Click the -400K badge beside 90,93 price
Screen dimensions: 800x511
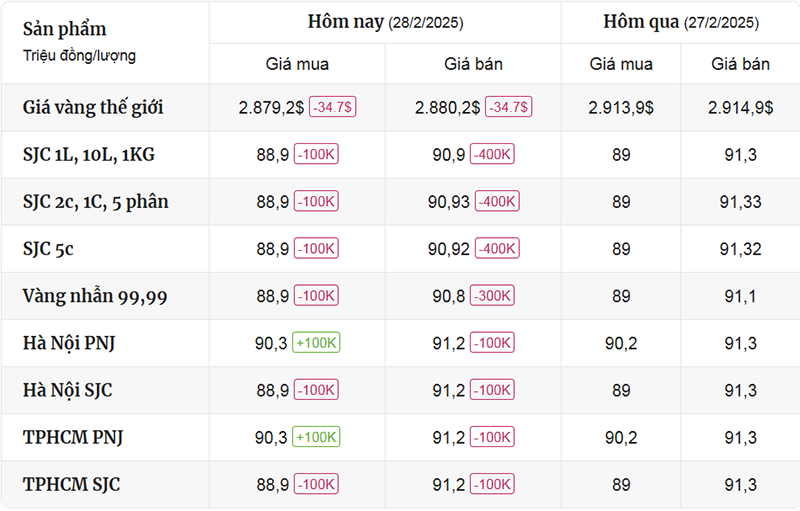[x=497, y=201]
